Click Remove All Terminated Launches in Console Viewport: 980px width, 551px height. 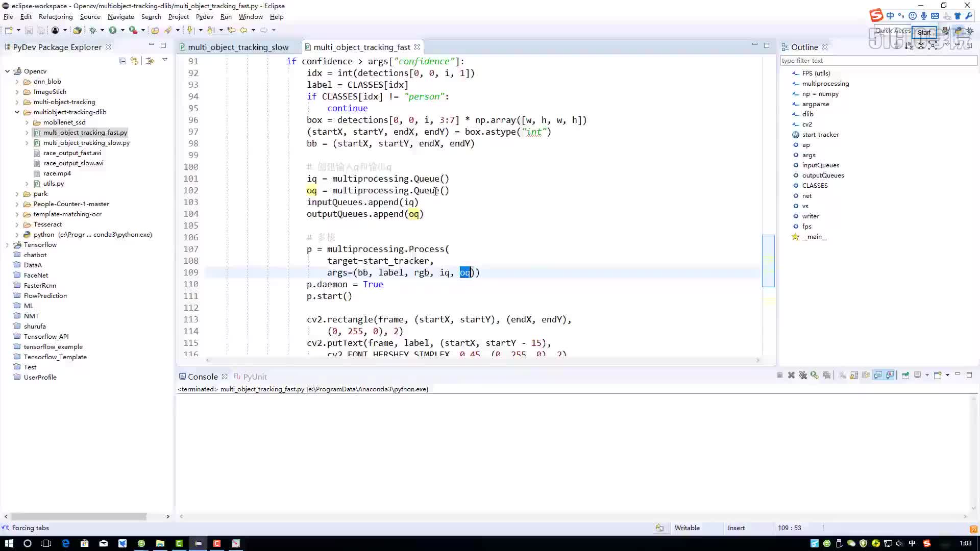click(x=803, y=375)
